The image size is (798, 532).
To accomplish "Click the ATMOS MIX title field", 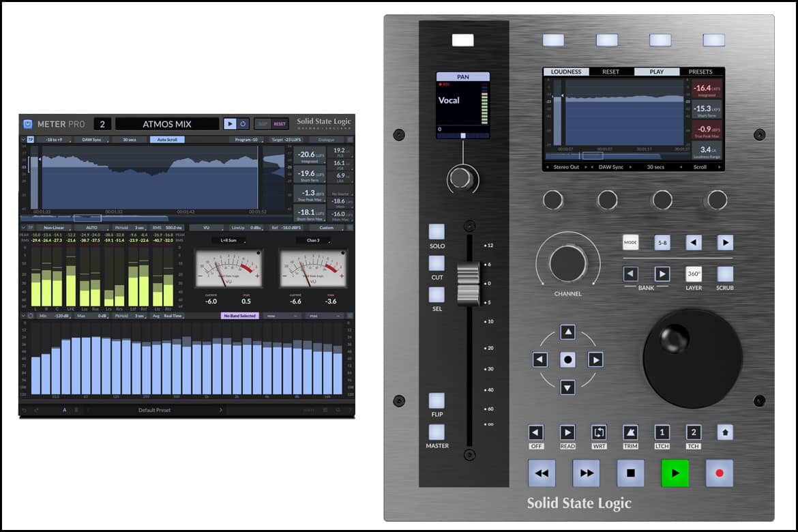I will [x=167, y=123].
